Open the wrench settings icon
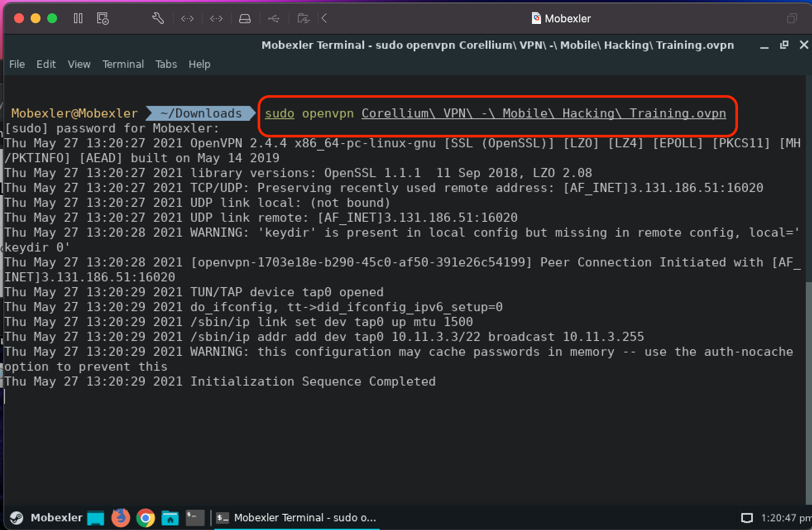The image size is (812, 530). click(158, 18)
